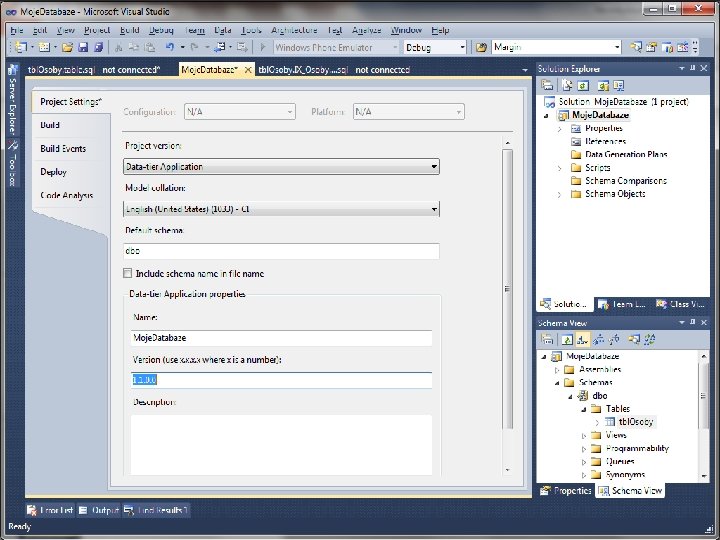Toggle Include schema name in file name
The image size is (720, 540).
pos(128,273)
